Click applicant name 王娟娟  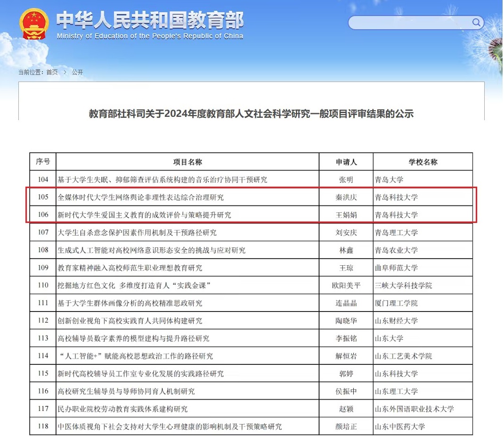pos(346,215)
